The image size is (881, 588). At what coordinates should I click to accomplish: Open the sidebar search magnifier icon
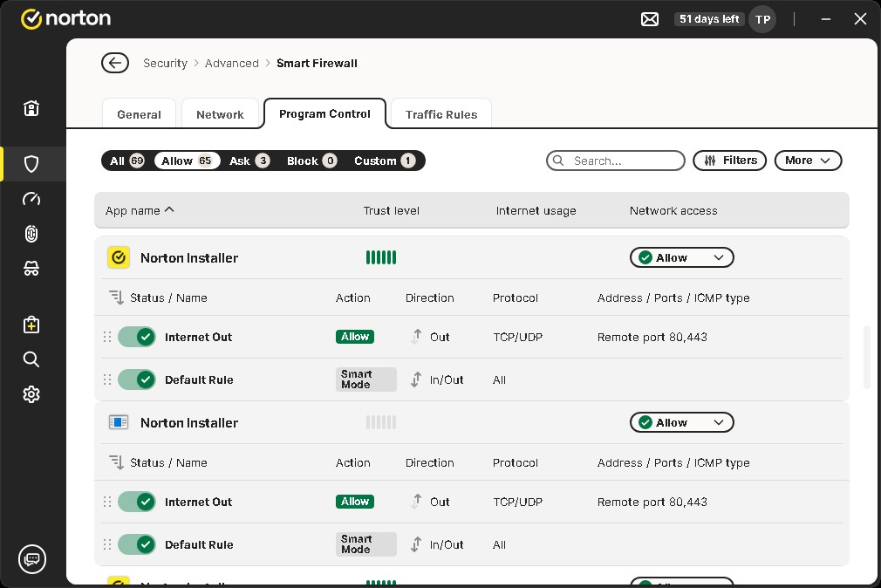click(31, 359)
